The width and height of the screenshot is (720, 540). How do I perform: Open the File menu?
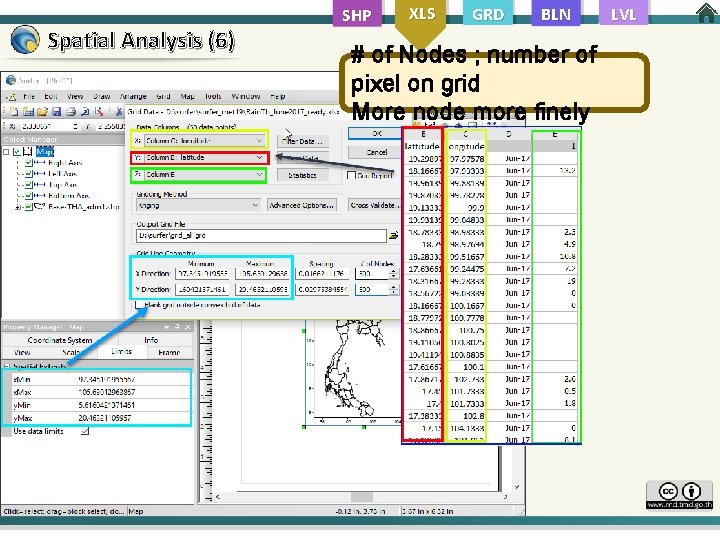coord(29,96)
